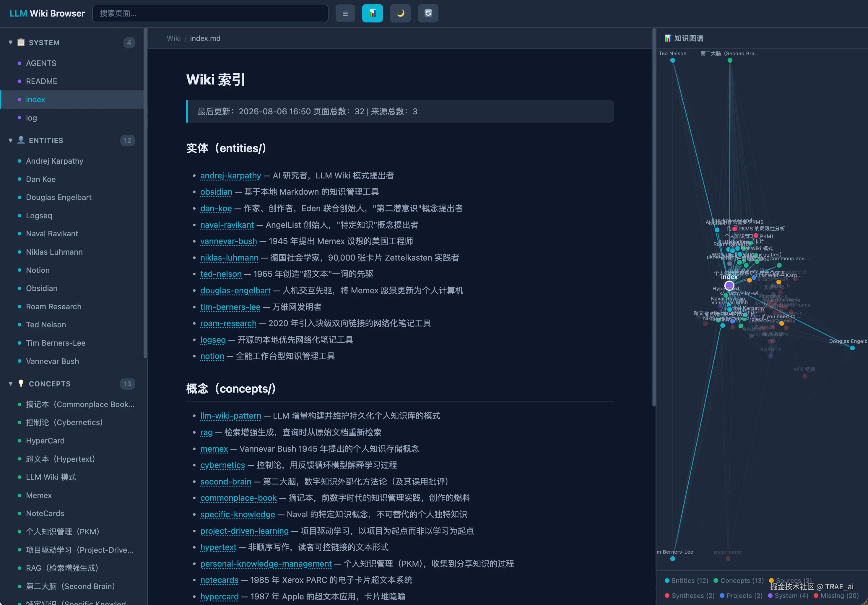Open Andrej Karpathy in the sidebar
868x605 pixels.
72,161
